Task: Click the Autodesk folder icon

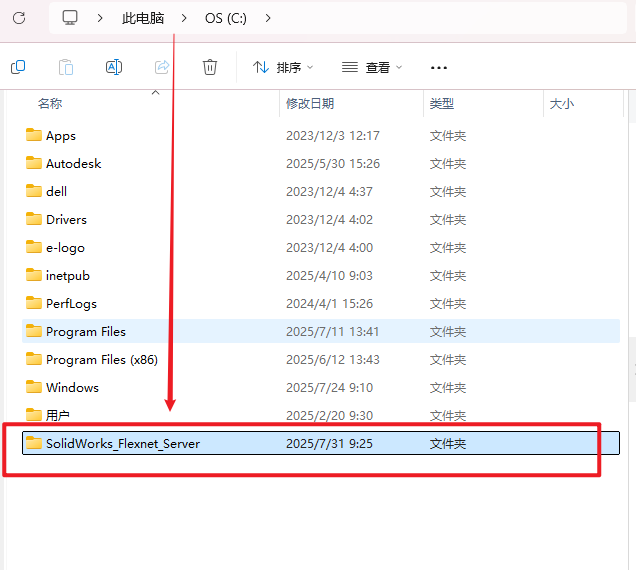Action: (34, 162)
